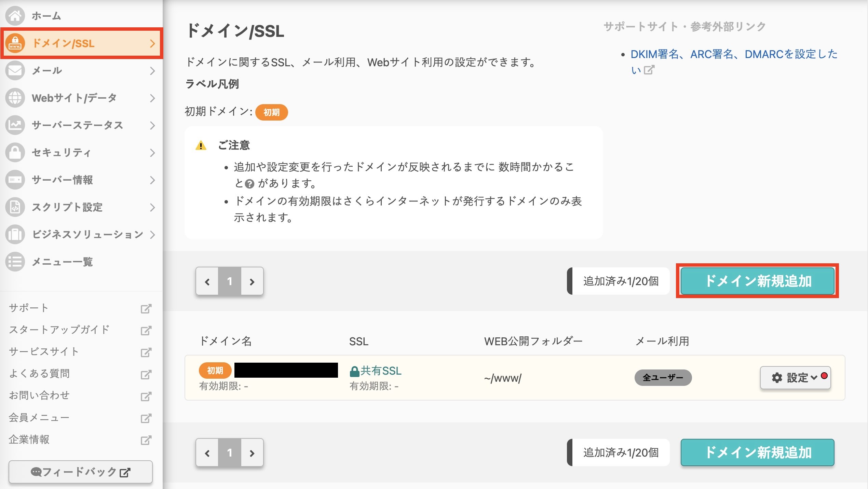Click the bottom ドメイン新規追加 button
This screenshot has width=868, height=489.
click(x=758, y=452)
